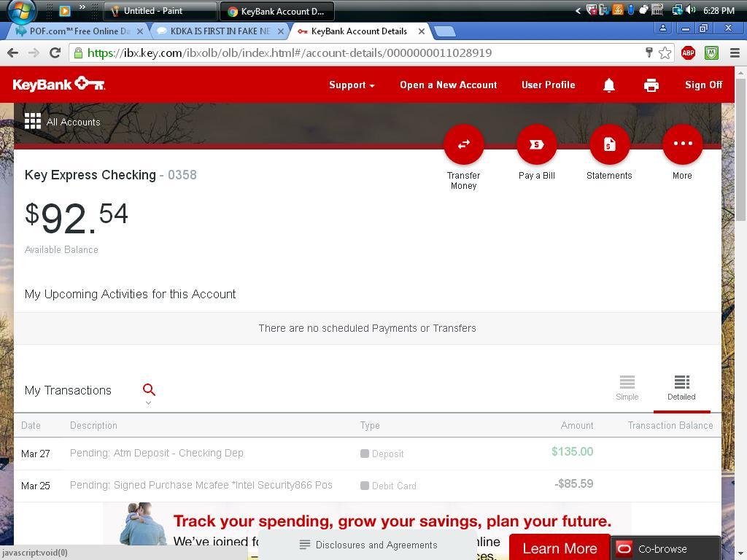
Task: Click the Date column header
Action: [31, 425]
